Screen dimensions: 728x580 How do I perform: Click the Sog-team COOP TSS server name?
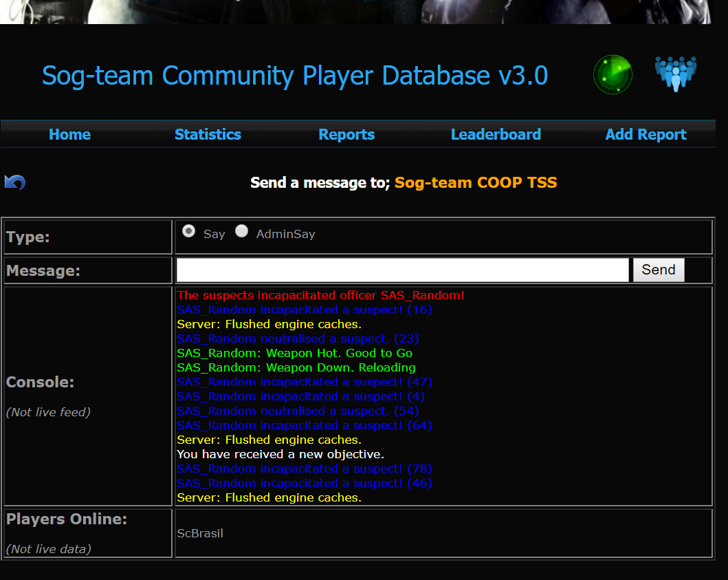coord(476,182)
